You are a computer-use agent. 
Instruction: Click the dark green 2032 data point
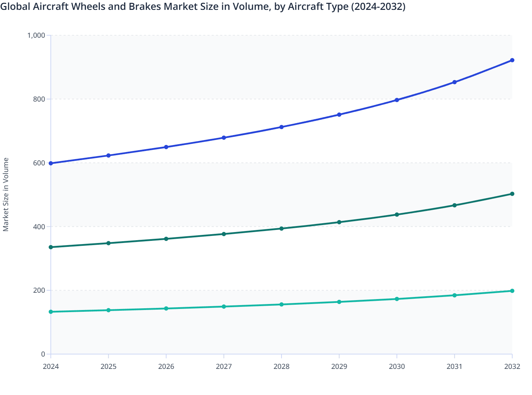pos(512,194)
